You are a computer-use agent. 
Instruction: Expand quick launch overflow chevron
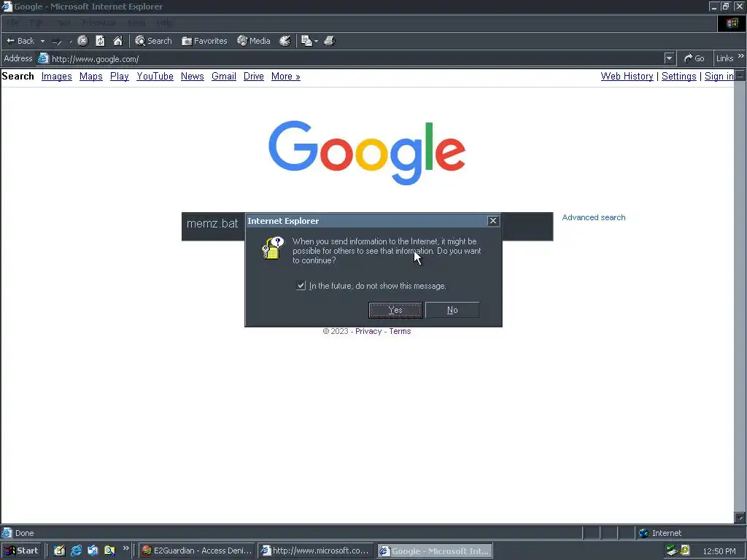click(125, 548)
